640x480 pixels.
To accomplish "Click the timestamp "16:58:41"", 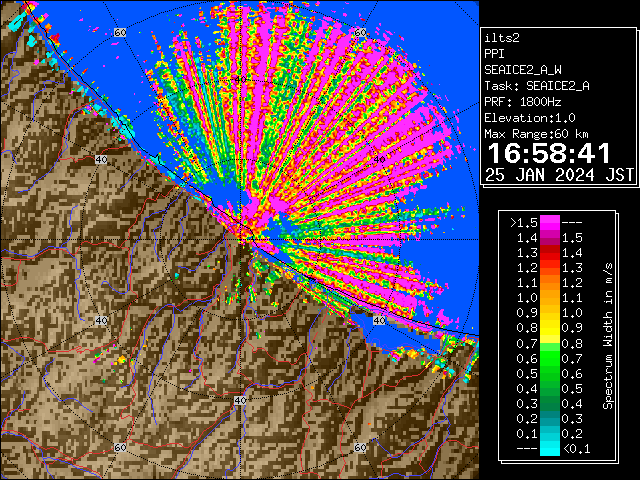I will click(x=549, y=153).
